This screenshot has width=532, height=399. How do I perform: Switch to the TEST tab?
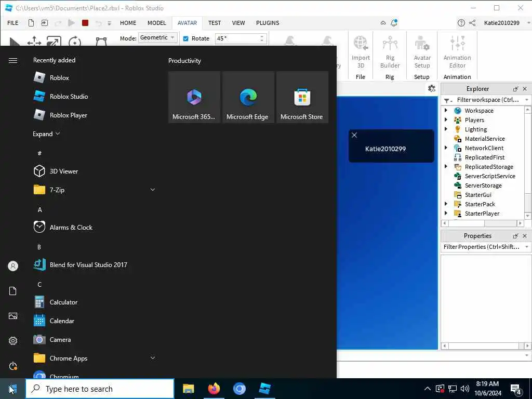pyautogui.click(x=215, y=23)
